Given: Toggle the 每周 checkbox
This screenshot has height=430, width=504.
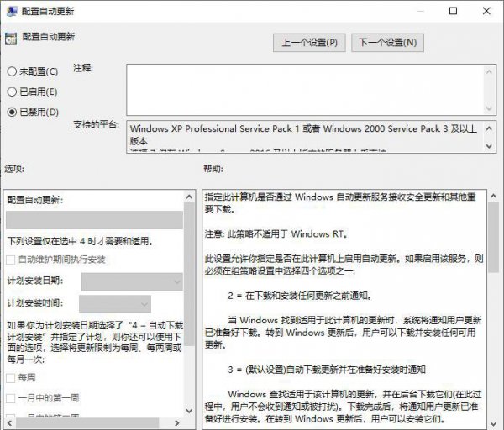Looking at the screenshot, I should pyautogui.click(x=11, y=378).
